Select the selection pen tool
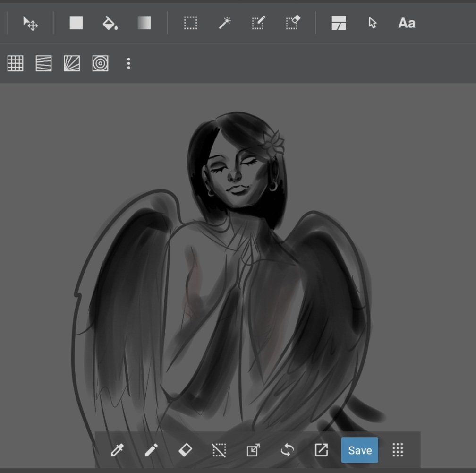 (x=259, y=23)
